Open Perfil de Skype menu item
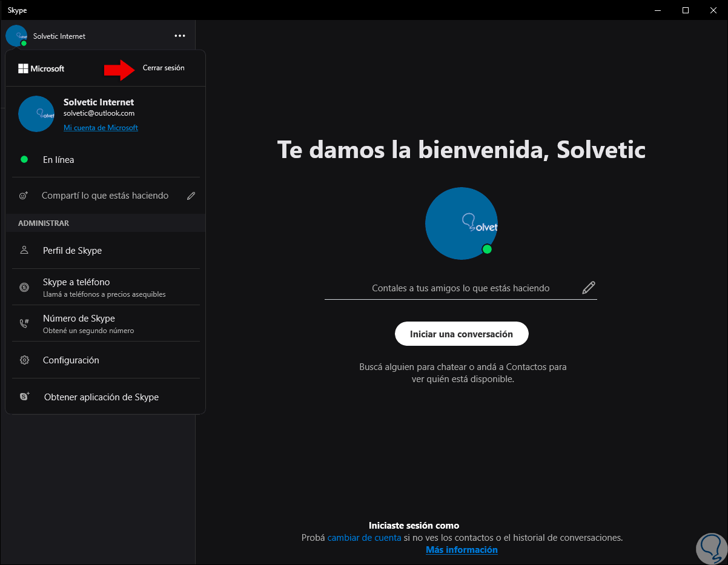The height and width of the screenshot is (565, 728). [105, 250]
